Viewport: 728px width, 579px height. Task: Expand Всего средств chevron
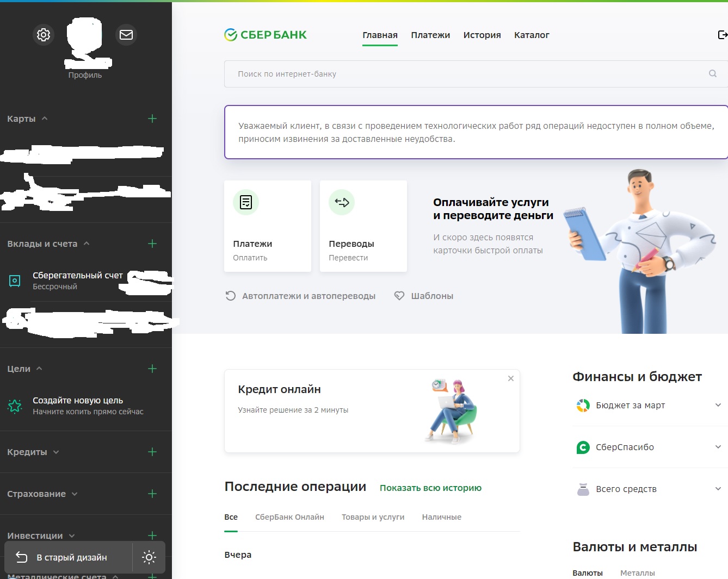[718, 489]
